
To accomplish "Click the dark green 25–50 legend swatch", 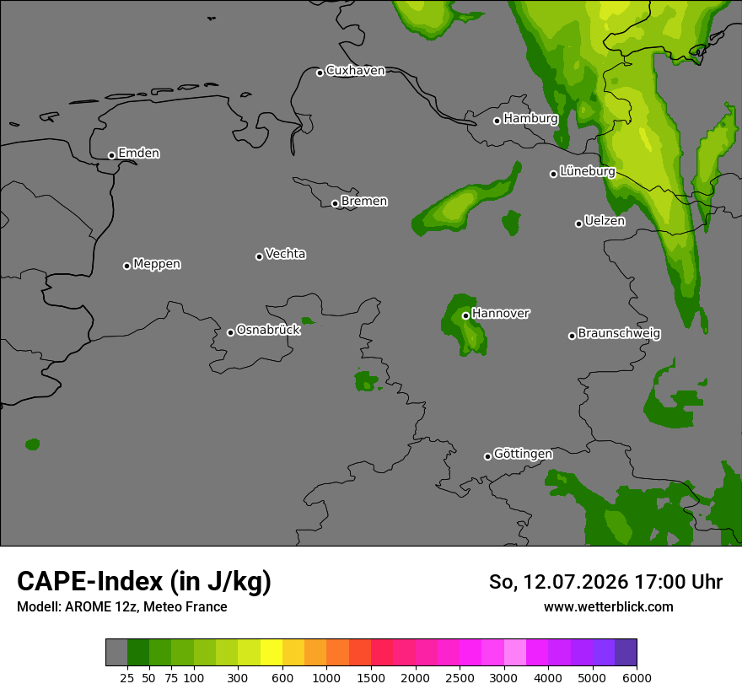I will pyautogui.click(x=138, y=652).
